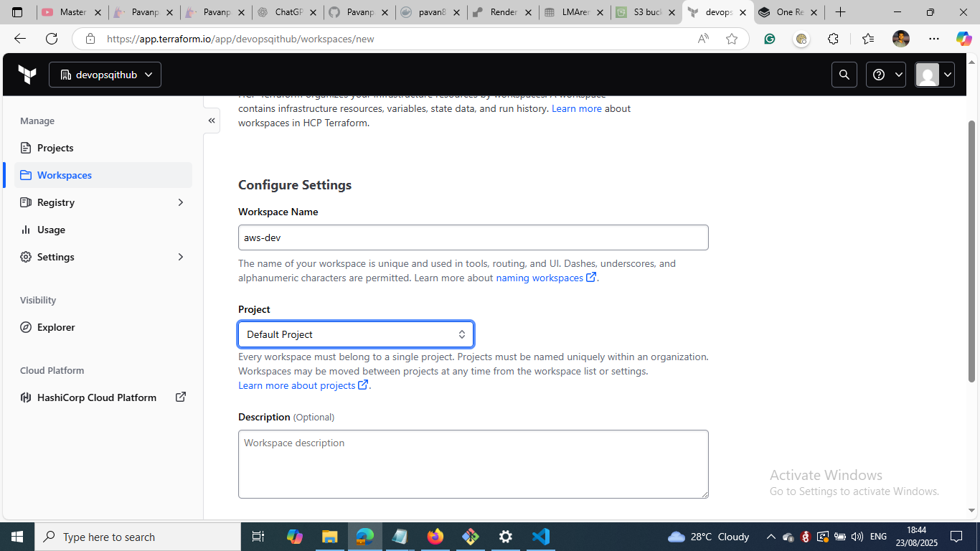
Task: Open the Project dropdown selector
Action: (x=356, y=334)
